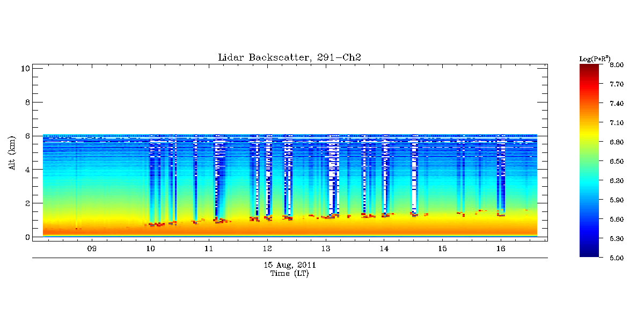Click the 2 km altitude tick label

26,203
